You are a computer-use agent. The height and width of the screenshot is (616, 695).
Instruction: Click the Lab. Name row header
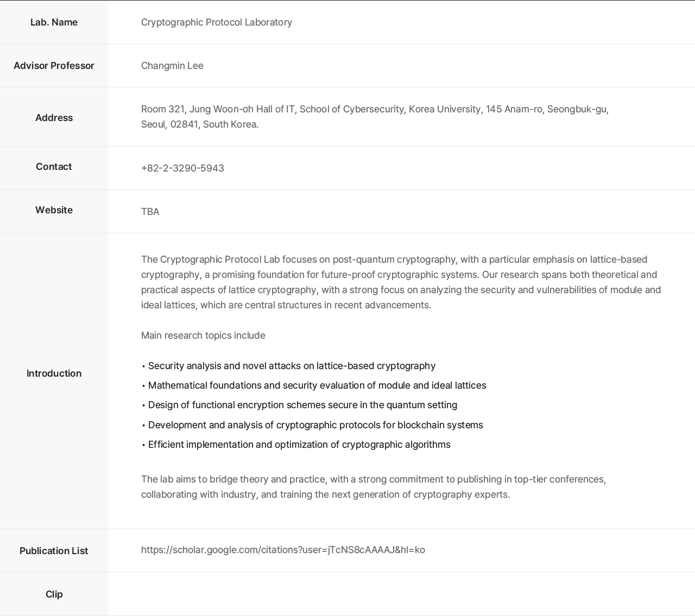[54, 22]
